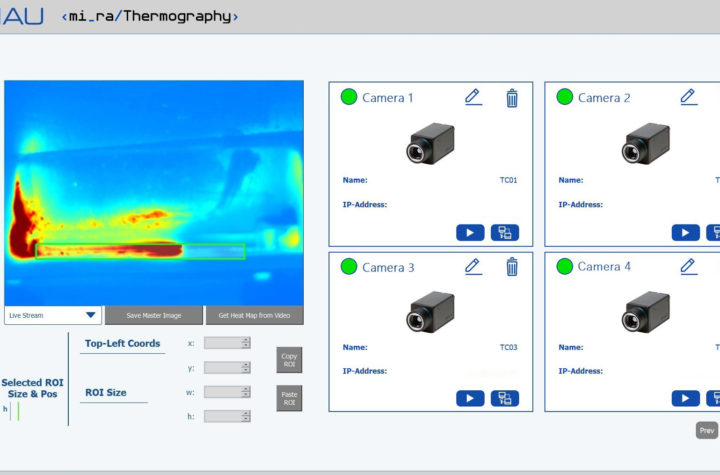The height and width of the screenshot is (475, 720).
Task: Click Top-Left Coords heading
Action: click(x=123, y=343)
